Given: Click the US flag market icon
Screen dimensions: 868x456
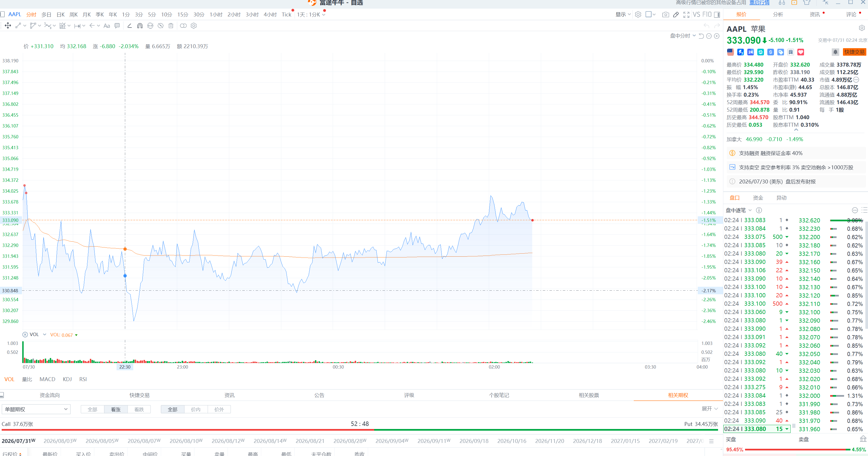Looking at the screenshot, I should [731, 52].
